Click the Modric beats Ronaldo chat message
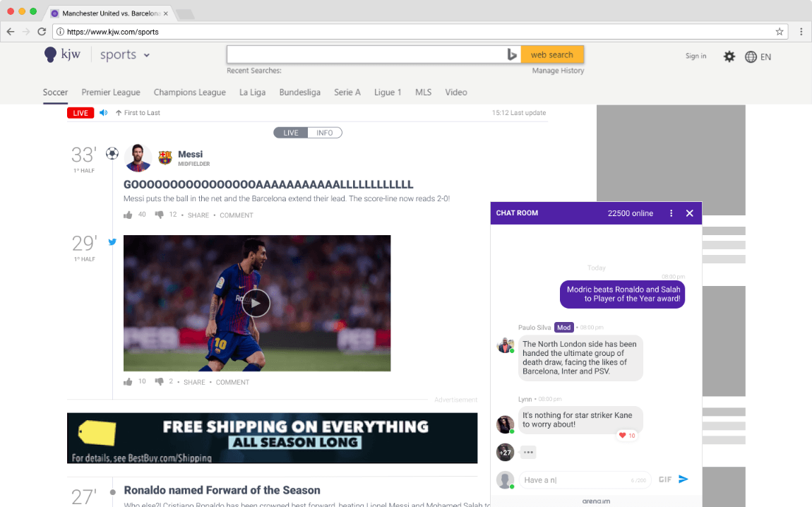Screen dimensions: 812x507 pos(623,294)
